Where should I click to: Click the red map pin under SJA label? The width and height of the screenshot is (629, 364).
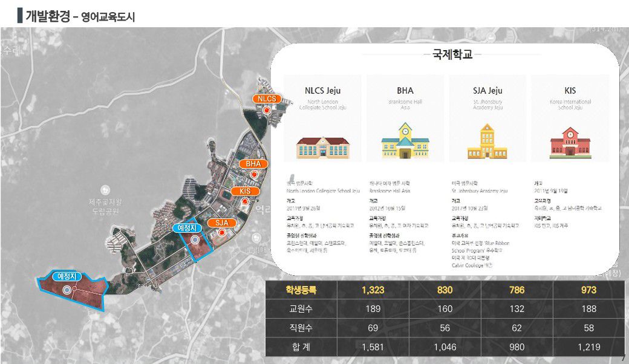221,233
